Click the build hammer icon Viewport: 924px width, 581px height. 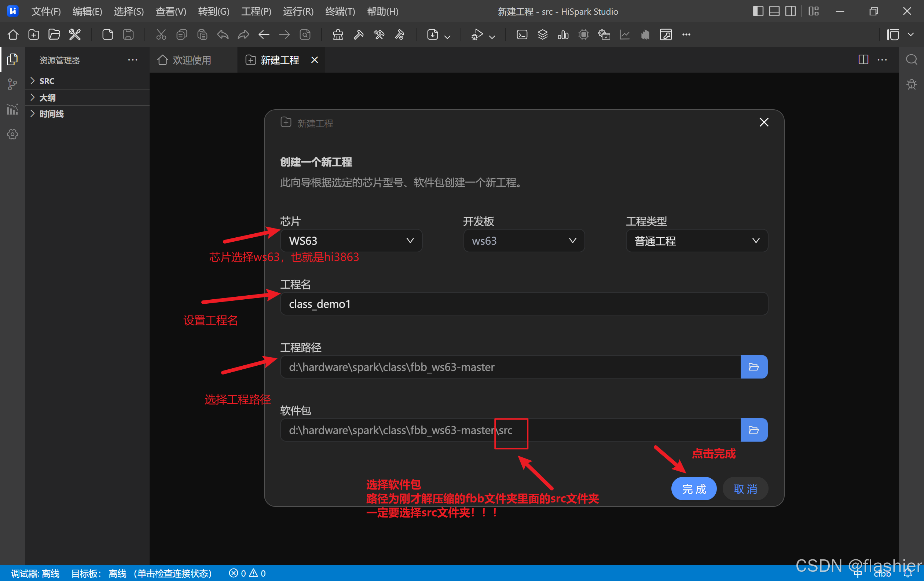[358, 35]
